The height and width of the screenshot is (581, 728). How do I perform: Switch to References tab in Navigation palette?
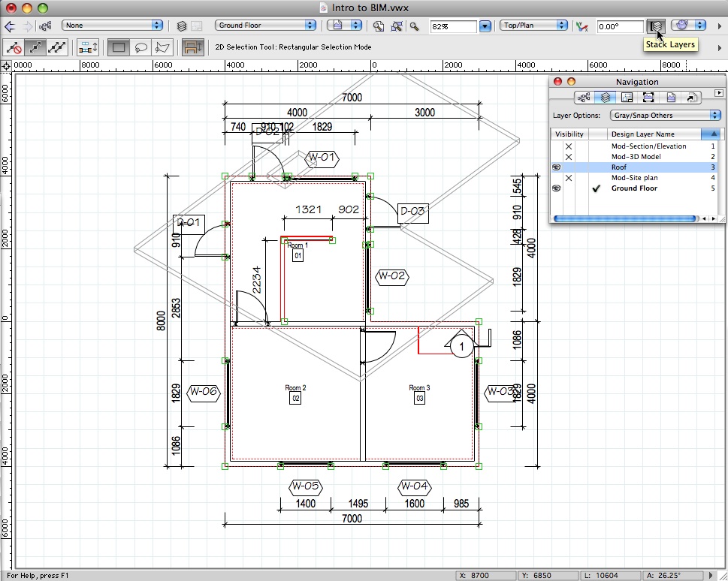tap(691, 98)
